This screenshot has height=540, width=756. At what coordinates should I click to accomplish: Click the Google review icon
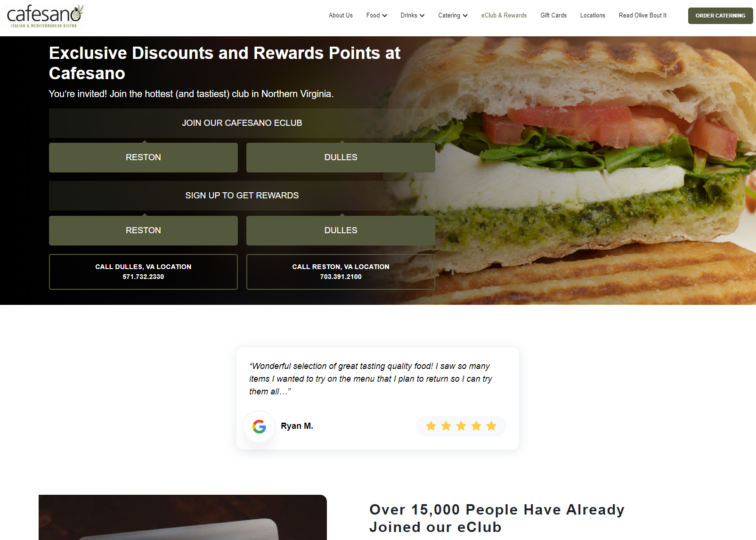pyautogui.click(x=259, y=426)
